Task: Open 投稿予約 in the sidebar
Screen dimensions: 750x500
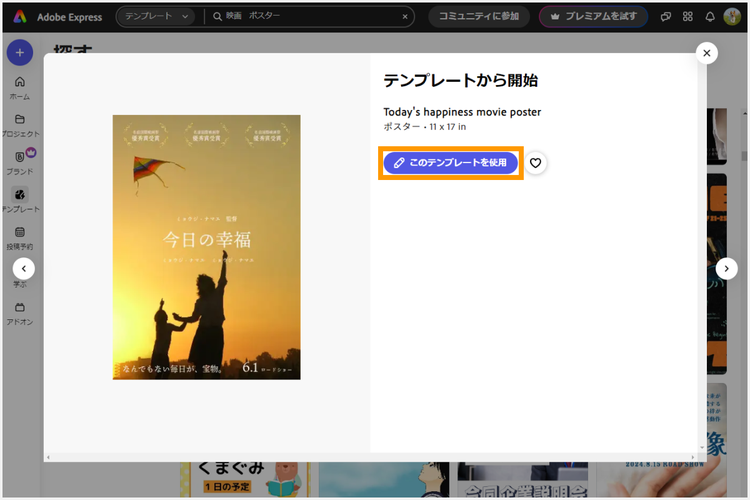Action: (20, 238)
